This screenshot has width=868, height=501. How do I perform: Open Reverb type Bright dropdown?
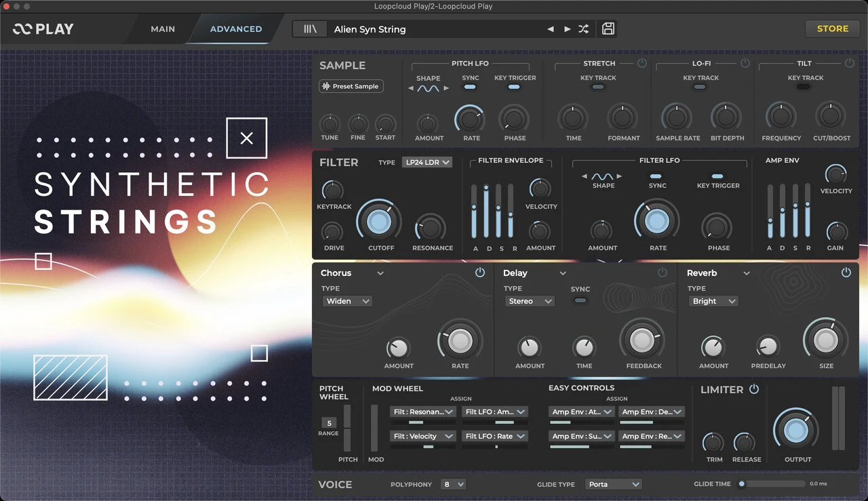tap(713, 301)
